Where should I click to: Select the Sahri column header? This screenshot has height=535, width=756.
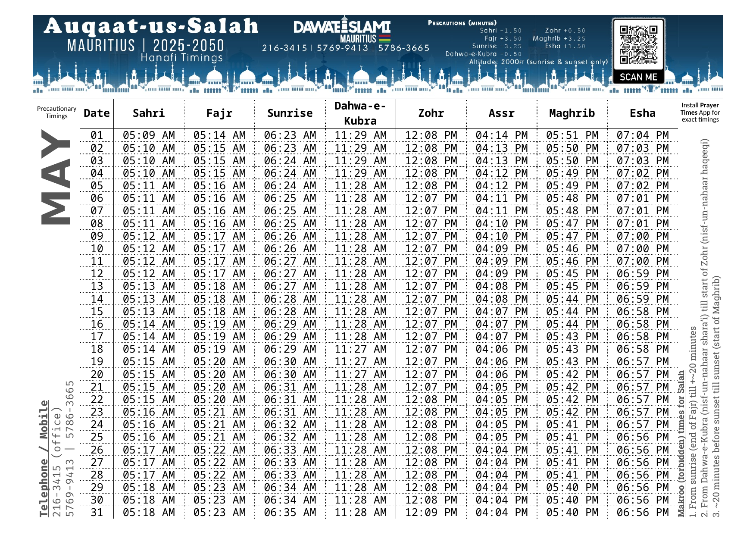pos(149,113)
